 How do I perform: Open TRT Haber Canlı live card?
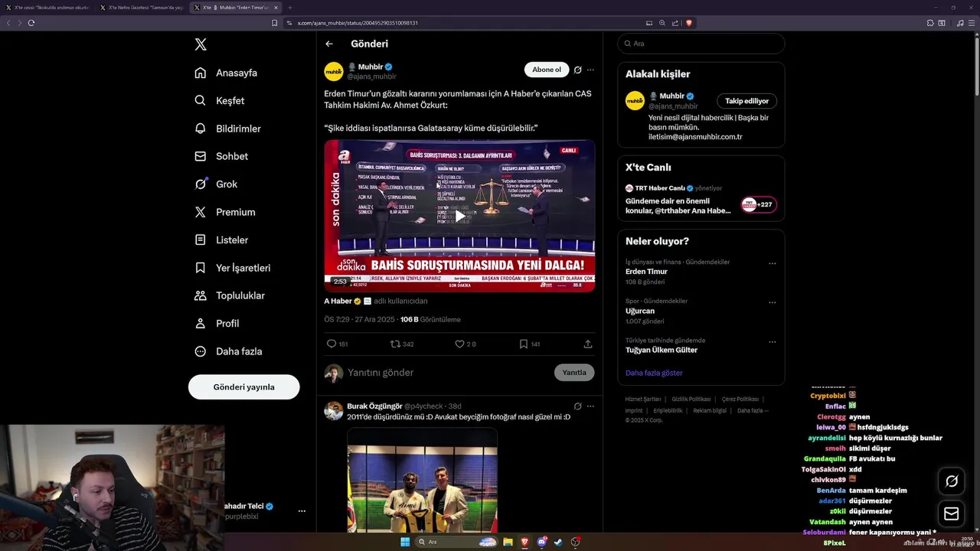click(x=701, y=200)
